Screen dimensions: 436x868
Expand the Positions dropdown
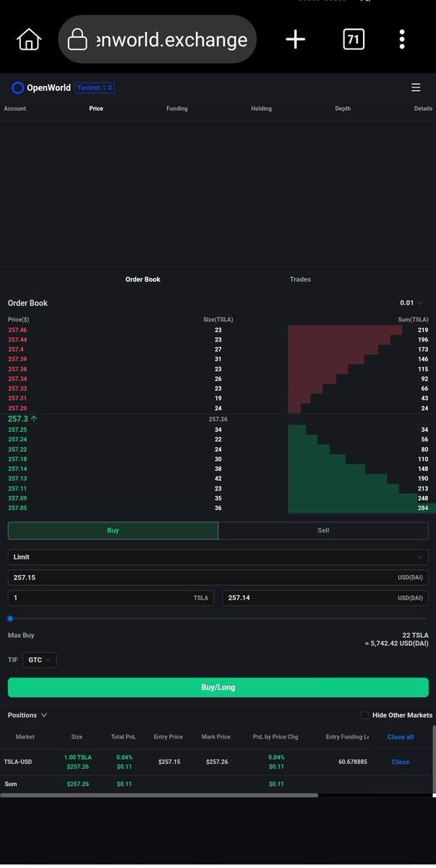click(27, 715)
